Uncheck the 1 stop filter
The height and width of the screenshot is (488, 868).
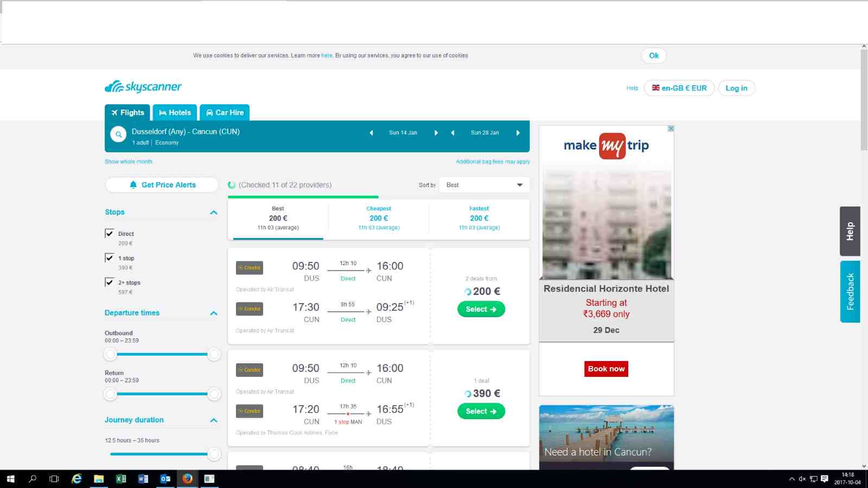pos(110,258)
